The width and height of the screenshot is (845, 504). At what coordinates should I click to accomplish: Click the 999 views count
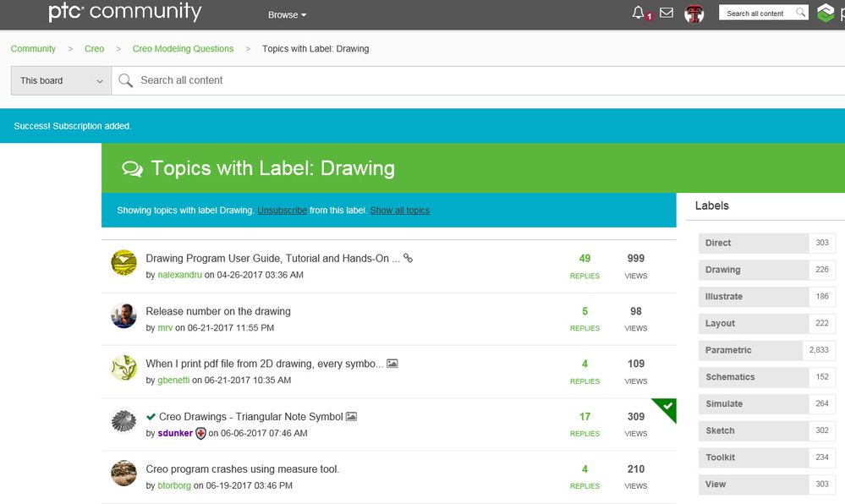click(636, 259)
